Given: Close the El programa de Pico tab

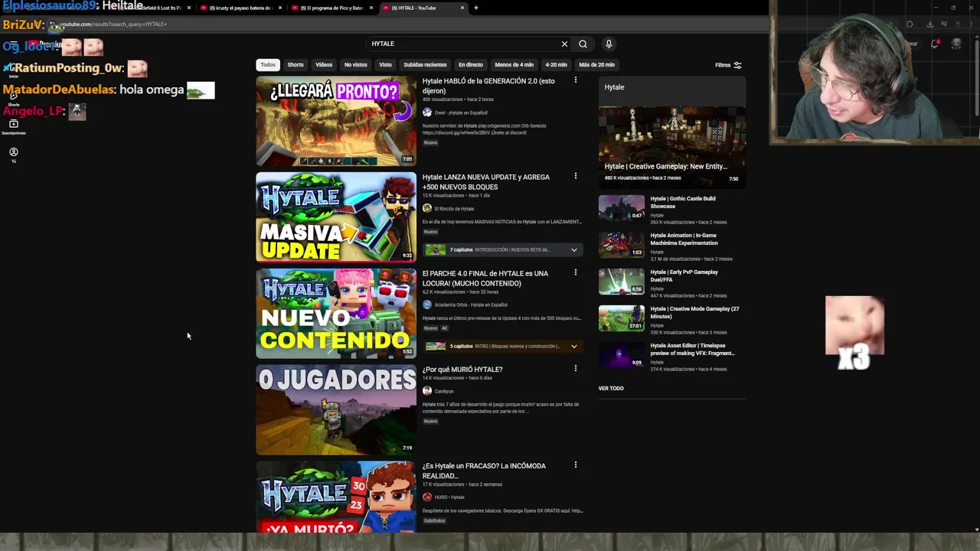Looking at the screenshot, I should point(371,8).
